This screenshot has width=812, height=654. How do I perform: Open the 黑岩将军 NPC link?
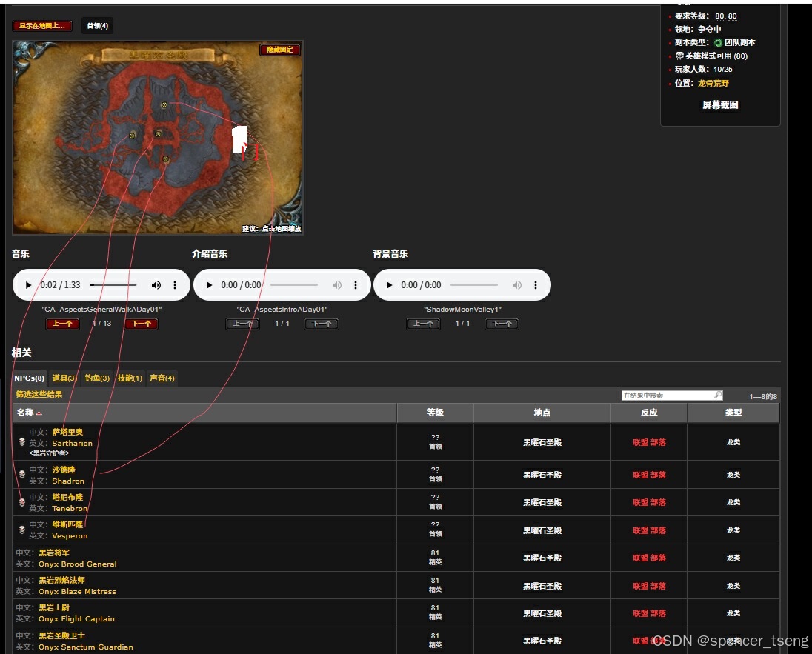coord(54,553)
